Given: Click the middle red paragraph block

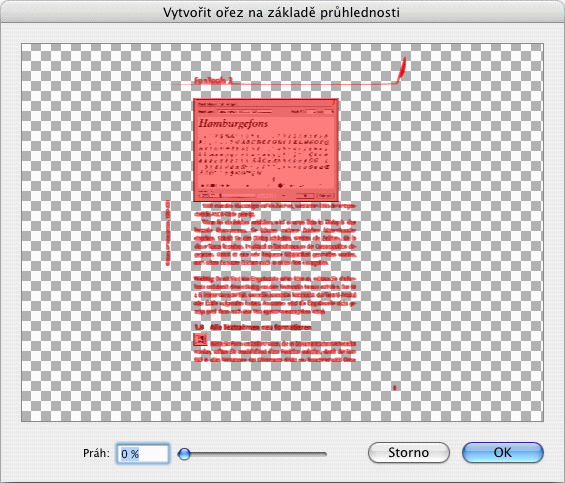Looking at the screenshot, I should 275,295.
